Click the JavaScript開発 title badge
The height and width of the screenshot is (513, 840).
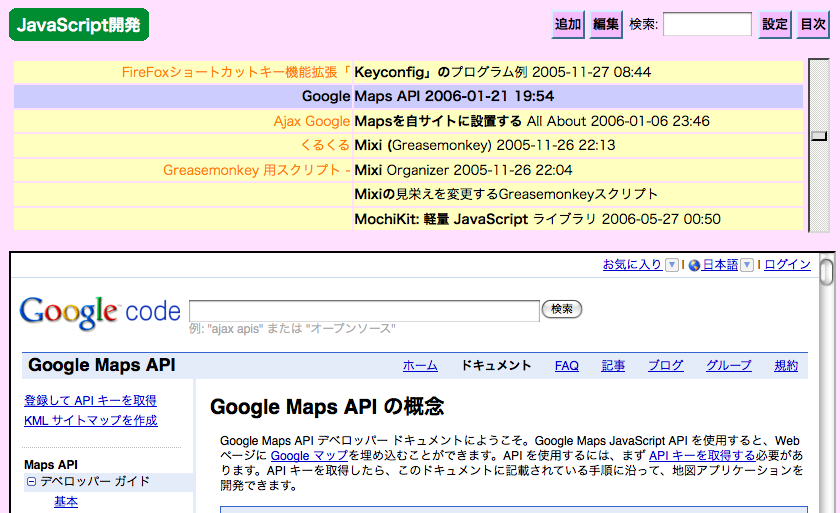(x=79, y=25)
